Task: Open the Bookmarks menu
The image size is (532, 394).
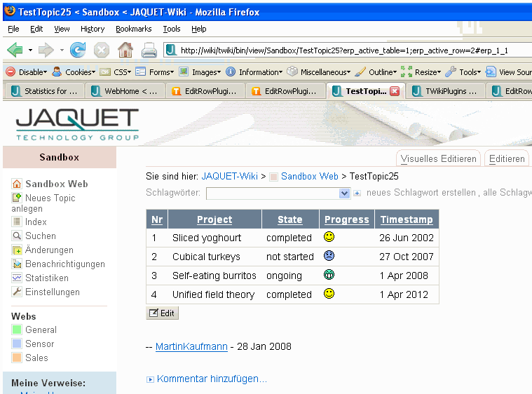Action: coord(133,29)
